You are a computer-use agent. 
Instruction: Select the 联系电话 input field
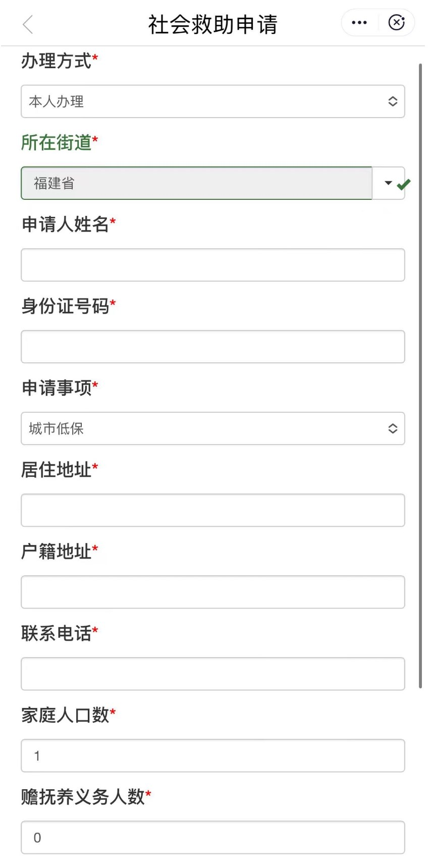[212, 674]
